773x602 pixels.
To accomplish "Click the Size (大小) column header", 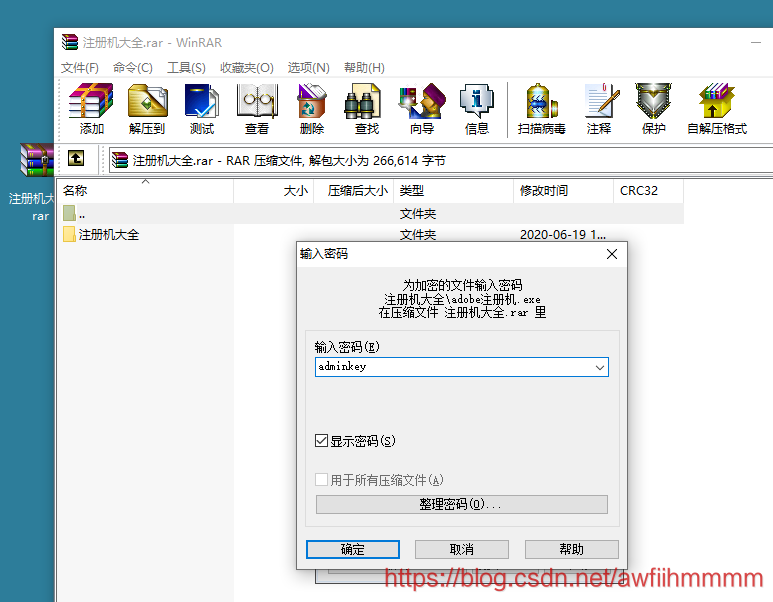I will pos(274,190).
